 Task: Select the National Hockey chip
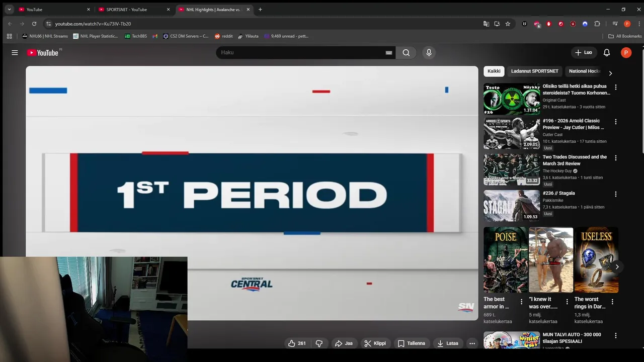pos(584,71)
